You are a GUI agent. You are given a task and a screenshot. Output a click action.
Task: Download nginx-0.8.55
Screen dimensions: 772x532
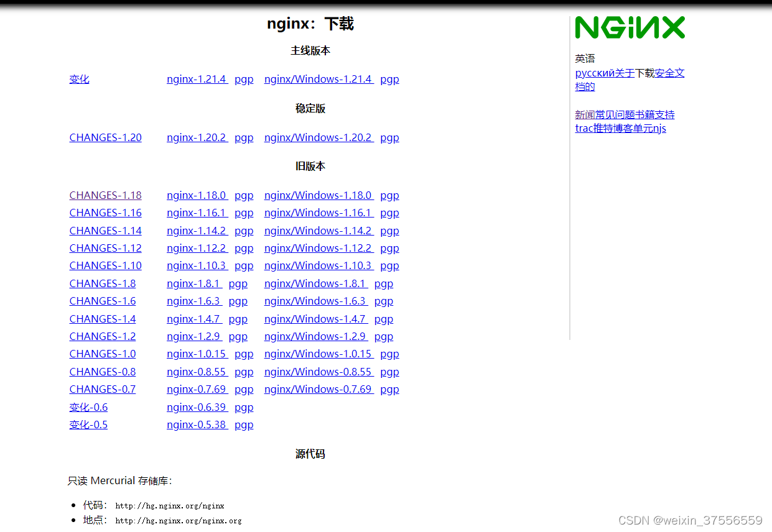coord(197,372)
